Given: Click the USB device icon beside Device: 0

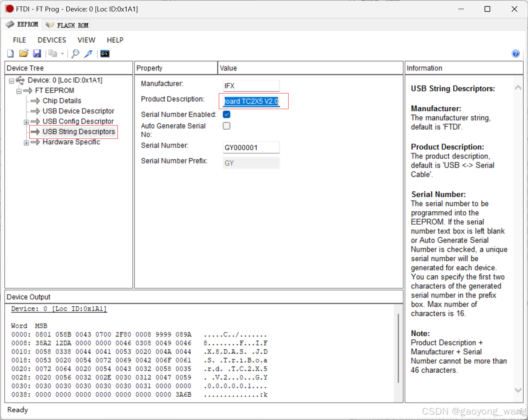Looking at the screenshot, I should (x=20, y=80).
